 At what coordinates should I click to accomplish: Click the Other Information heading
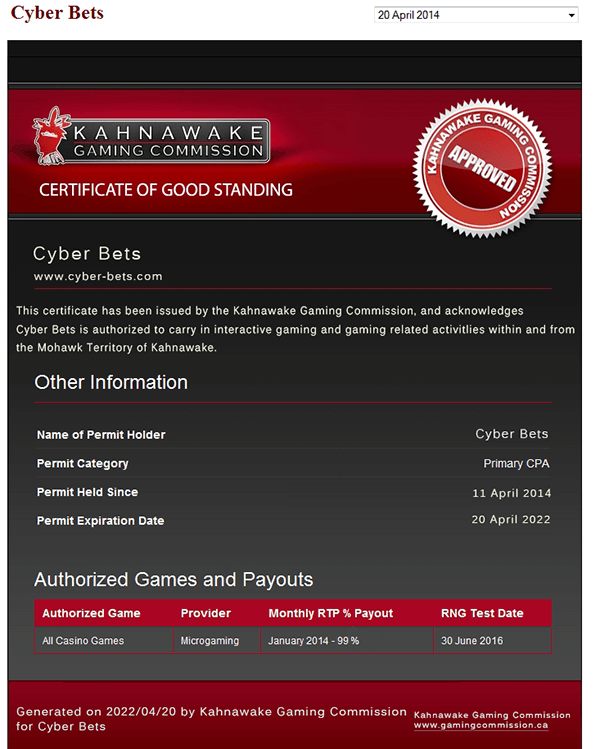click(111, 382)
